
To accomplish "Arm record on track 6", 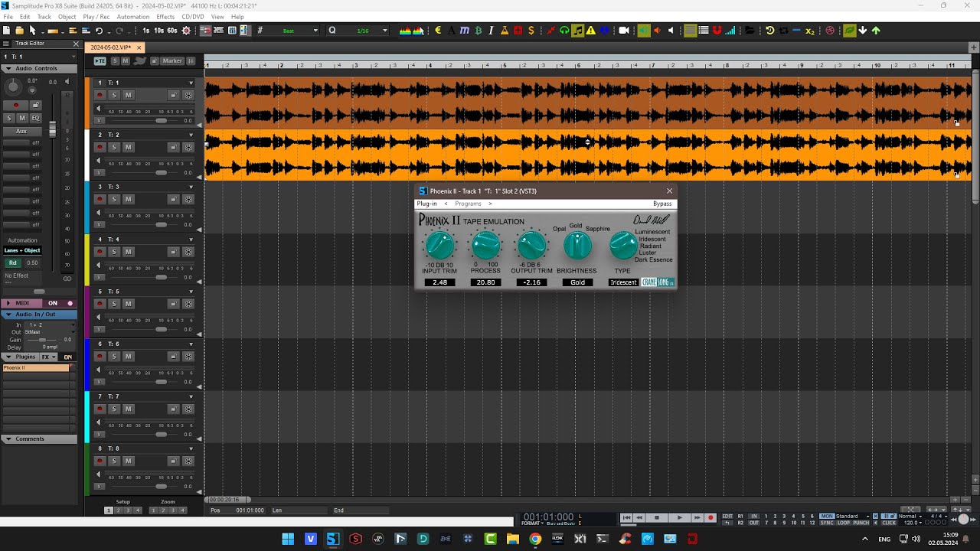I will click(100, 356).
